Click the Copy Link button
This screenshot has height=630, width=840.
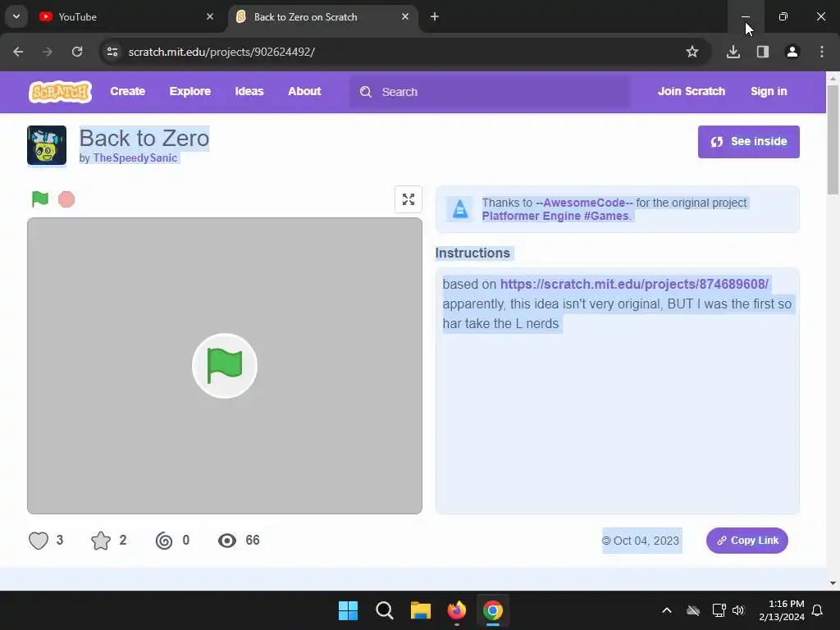pos(746,541)
